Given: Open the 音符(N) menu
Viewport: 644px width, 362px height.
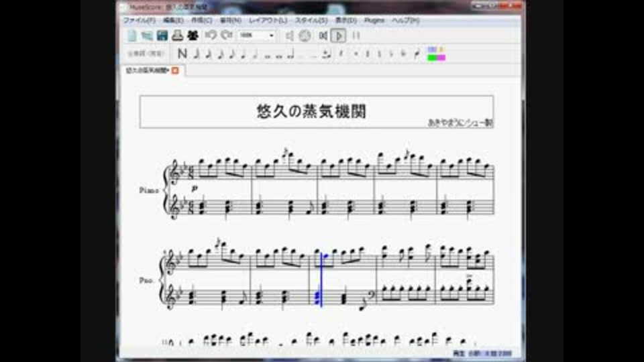Looking at the screenshot, I should pos(230,20).
